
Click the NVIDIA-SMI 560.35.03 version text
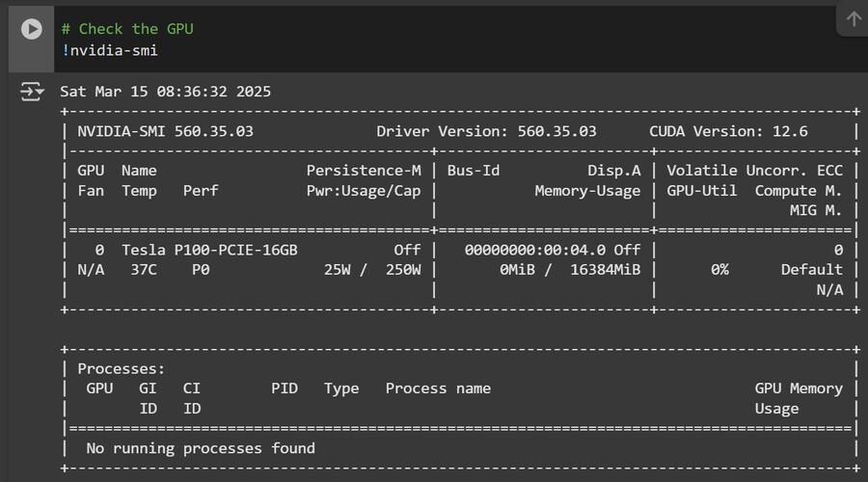(x=165, y=131)
